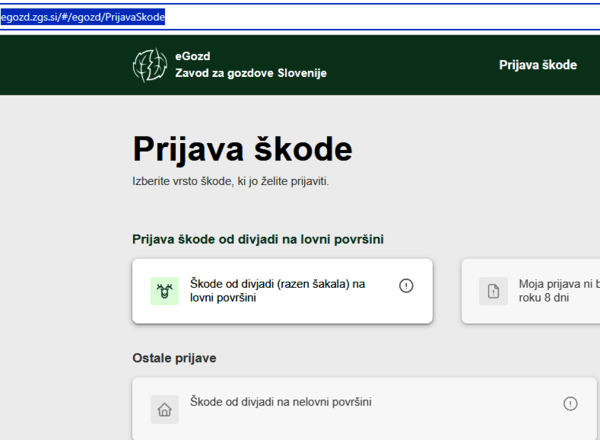This screenshot has height=440, width=600.
Task: Open info icon for nelovni površini damage
Action: 570,403
